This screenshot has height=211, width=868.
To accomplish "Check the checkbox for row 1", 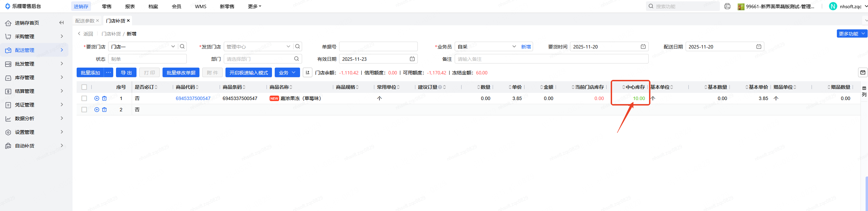I will click(84, 98).
